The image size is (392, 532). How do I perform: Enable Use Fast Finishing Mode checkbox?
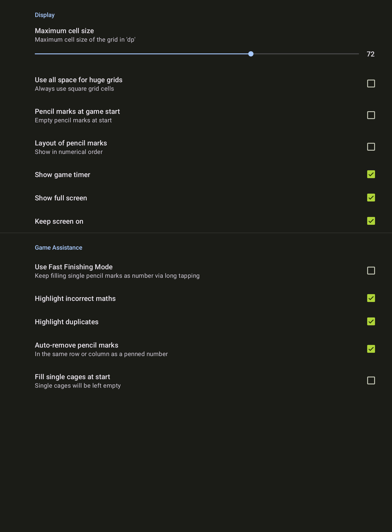[371, 271]
